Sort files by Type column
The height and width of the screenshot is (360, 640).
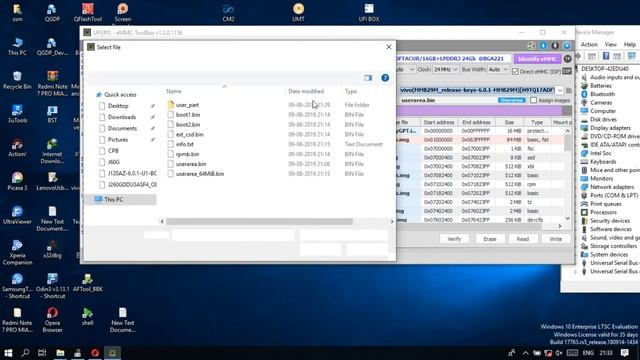(350, 91)
